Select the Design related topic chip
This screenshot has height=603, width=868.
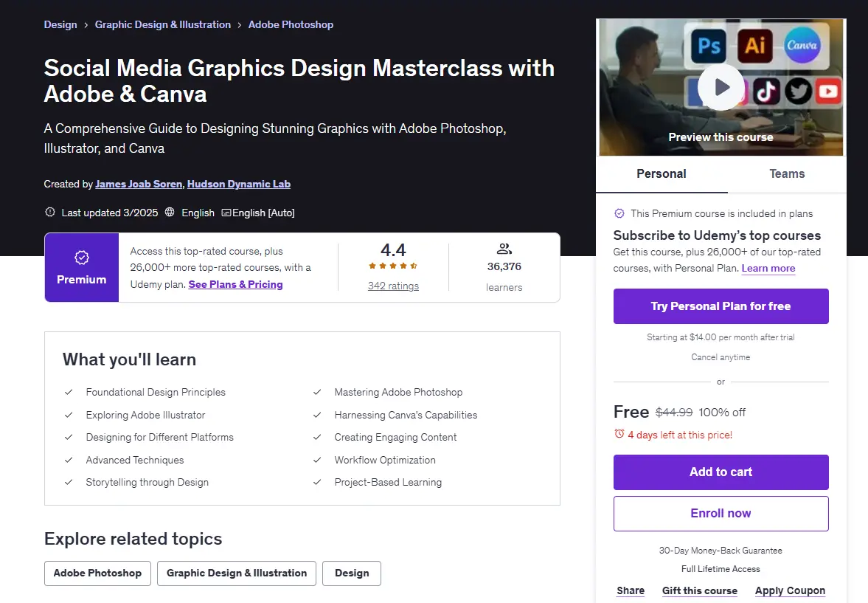tap(352, 573)
